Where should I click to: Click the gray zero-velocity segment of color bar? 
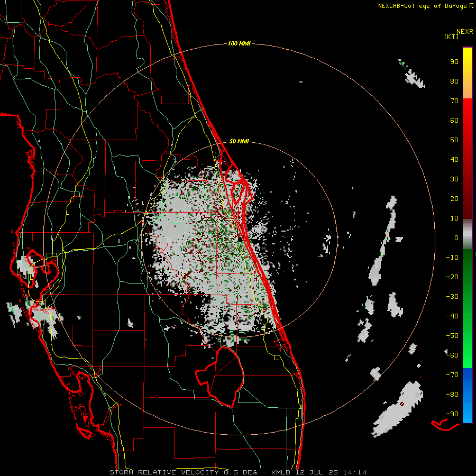click(467, 234)
